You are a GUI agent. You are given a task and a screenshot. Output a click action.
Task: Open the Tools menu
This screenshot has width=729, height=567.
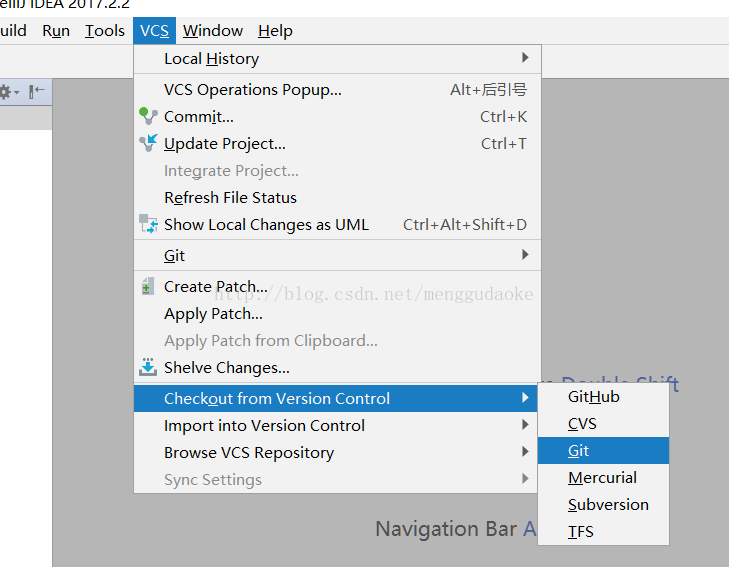point(105,31)
